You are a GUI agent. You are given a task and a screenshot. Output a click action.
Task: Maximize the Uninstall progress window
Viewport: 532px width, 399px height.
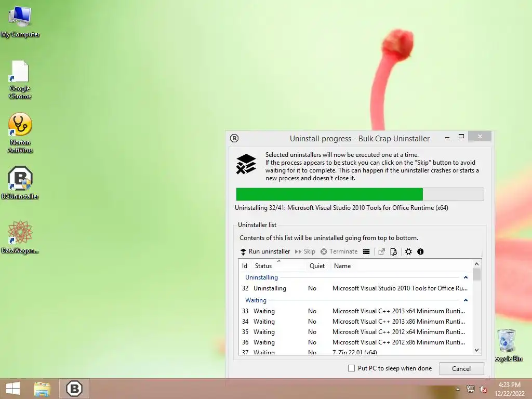[x=461, y=137]
